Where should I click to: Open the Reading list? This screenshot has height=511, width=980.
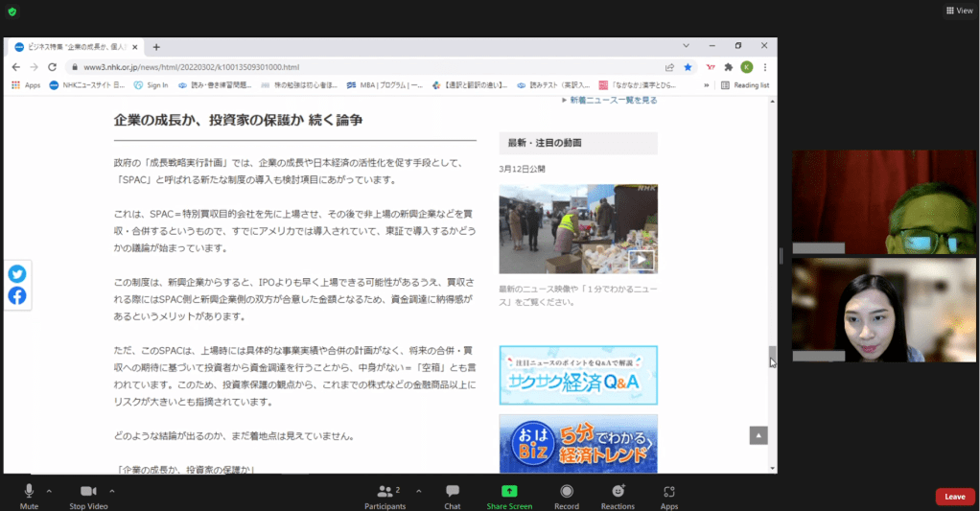tap(746, 85)
